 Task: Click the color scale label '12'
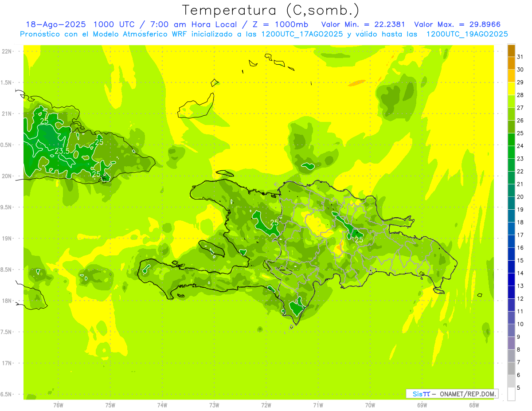point(520,298)
